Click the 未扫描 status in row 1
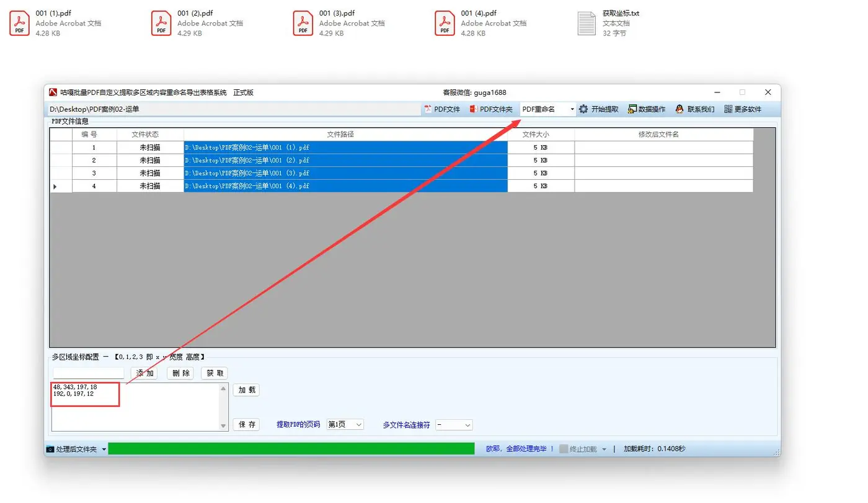This screenshot has width=868, height=503. pyautogui.click(x=150, y=148)
